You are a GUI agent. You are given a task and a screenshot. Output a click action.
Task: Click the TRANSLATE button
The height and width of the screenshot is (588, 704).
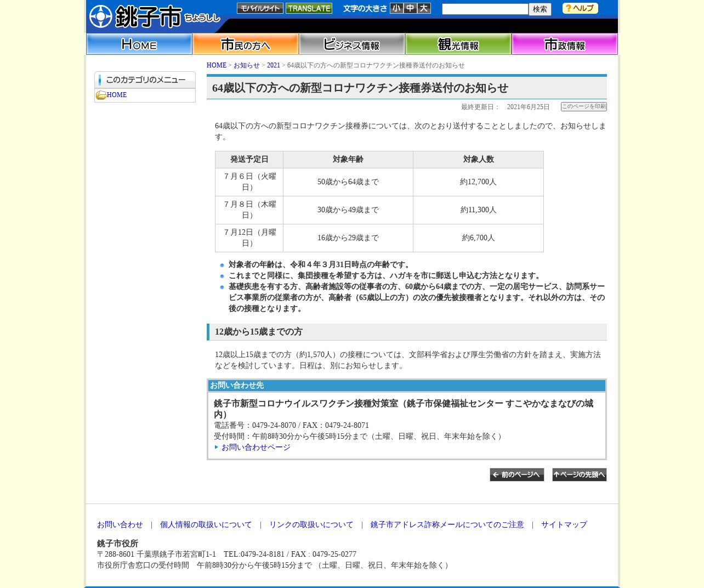click(309, 8)
